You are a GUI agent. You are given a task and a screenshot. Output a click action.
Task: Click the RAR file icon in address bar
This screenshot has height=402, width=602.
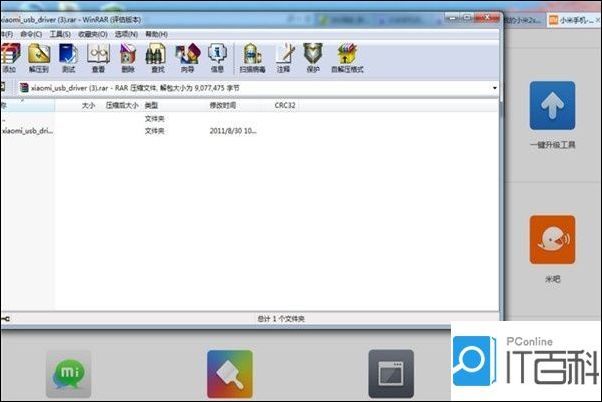point(24,88)
